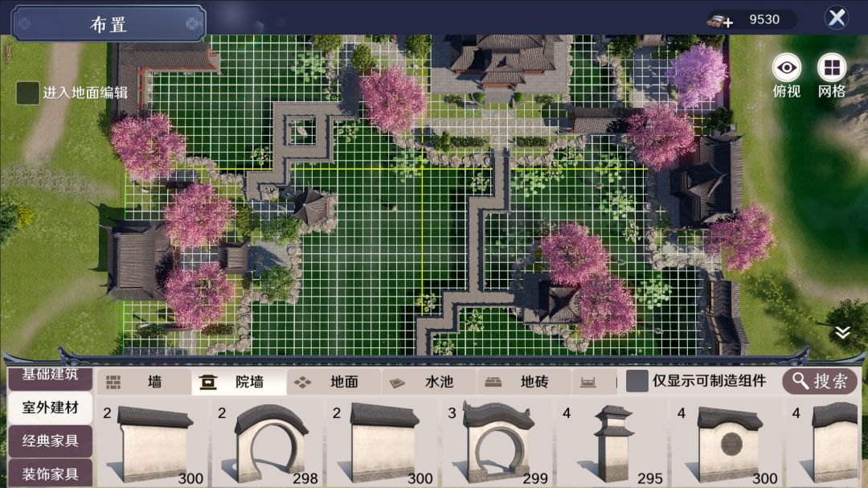The width and height of the screenshot is (868, 488).
Task: Select the 装饰家具 category
Action: [x=50, y=473]
